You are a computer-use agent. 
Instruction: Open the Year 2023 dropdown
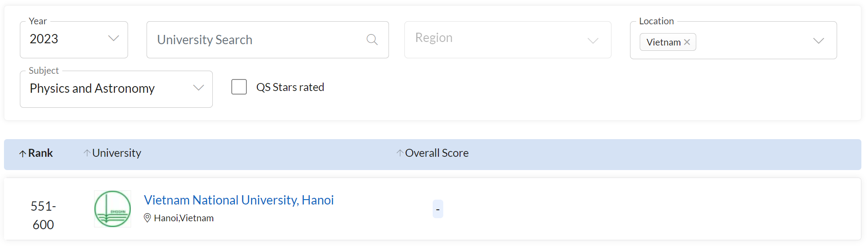(74, 39)
